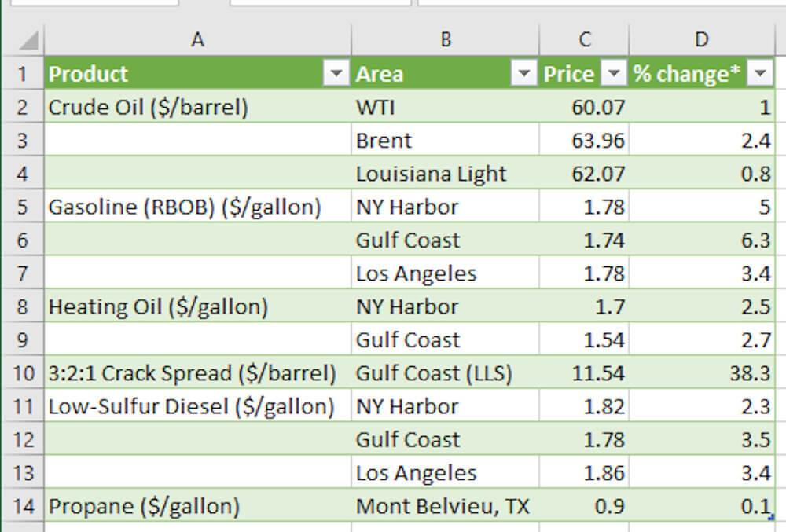Select row 5 header
786x532 pixels.
click(x=22, y=207)
